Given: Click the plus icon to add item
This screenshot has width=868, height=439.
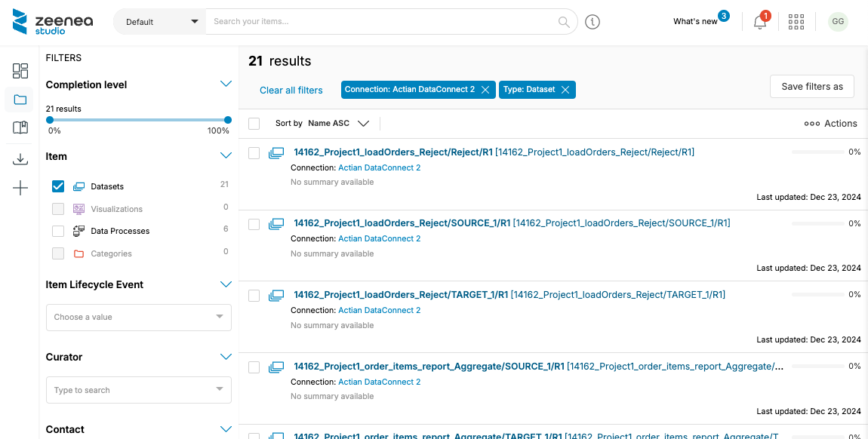Looking at the screenshot, I should click(20, 189).
